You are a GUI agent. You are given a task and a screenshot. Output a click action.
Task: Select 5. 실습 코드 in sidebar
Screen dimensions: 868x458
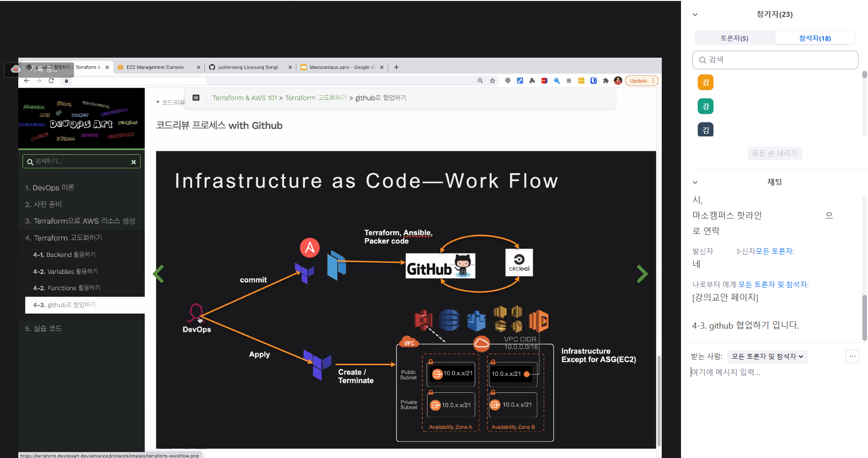[43, 328]
